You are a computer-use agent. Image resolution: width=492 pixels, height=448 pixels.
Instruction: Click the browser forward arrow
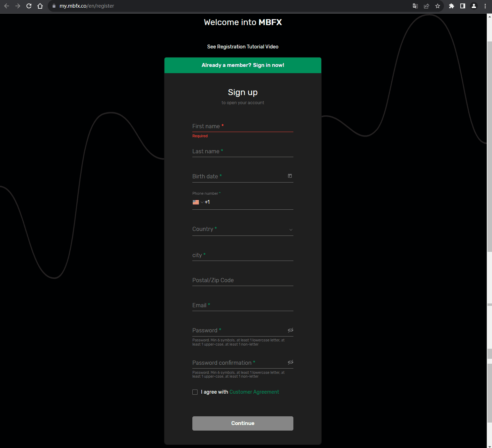pos(18,6)
